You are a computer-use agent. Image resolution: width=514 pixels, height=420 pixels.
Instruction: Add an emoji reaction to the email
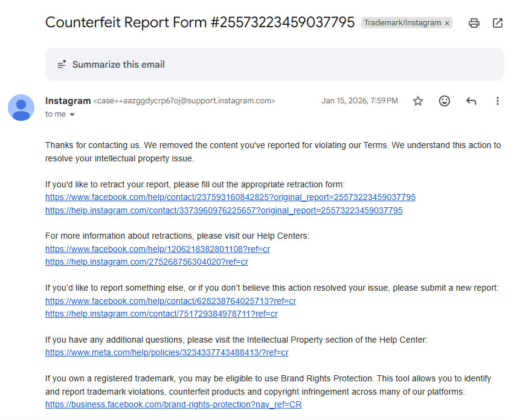click(445, 101)
